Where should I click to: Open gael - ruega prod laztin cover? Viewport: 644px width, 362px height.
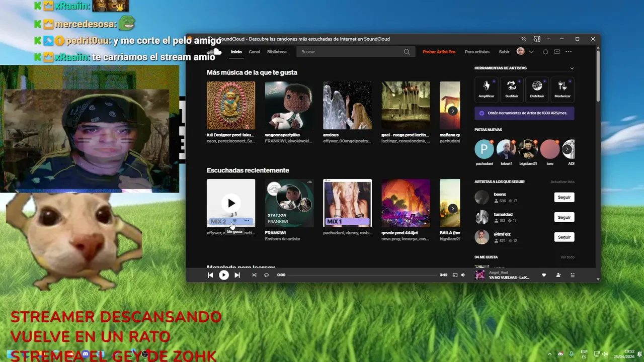click(406, 106)
